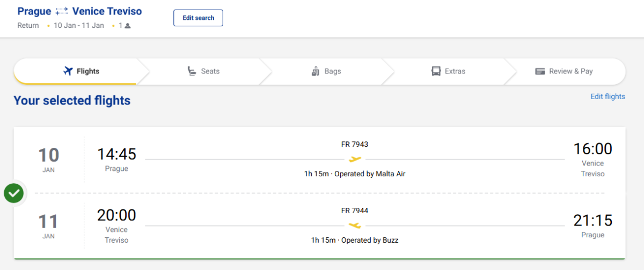Image resolution: width=644 pixels, height=270 pixels.
Task: Click the Edit flights link
Action: tap(608, 96)
